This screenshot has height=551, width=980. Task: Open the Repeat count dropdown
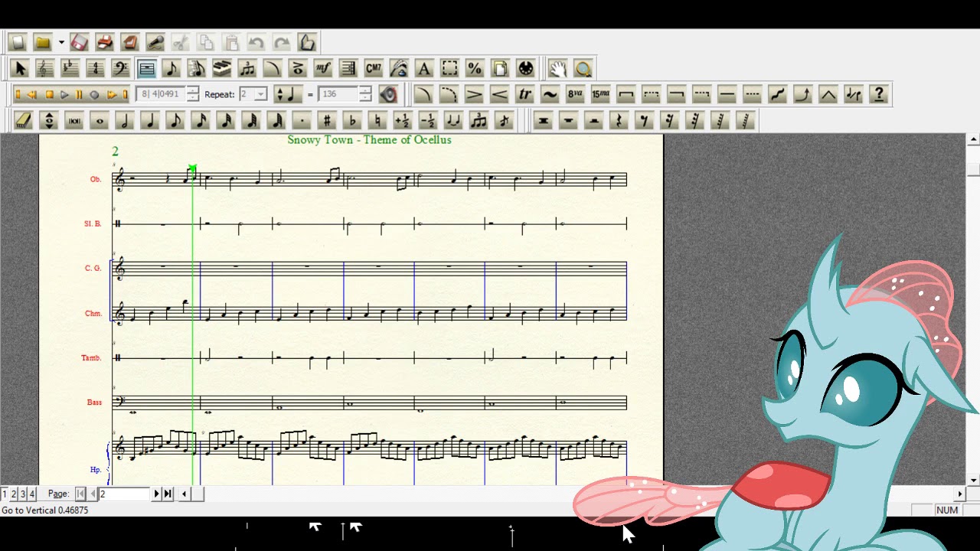260,95
